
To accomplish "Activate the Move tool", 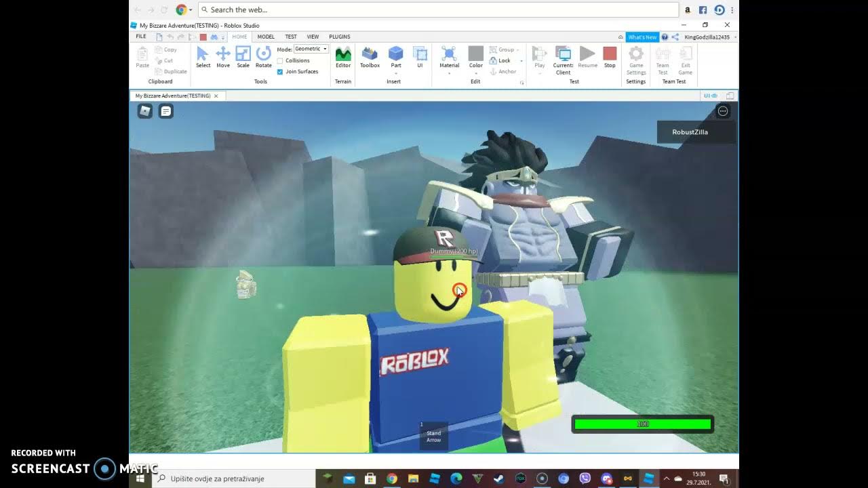I will [x=223, y=57].
